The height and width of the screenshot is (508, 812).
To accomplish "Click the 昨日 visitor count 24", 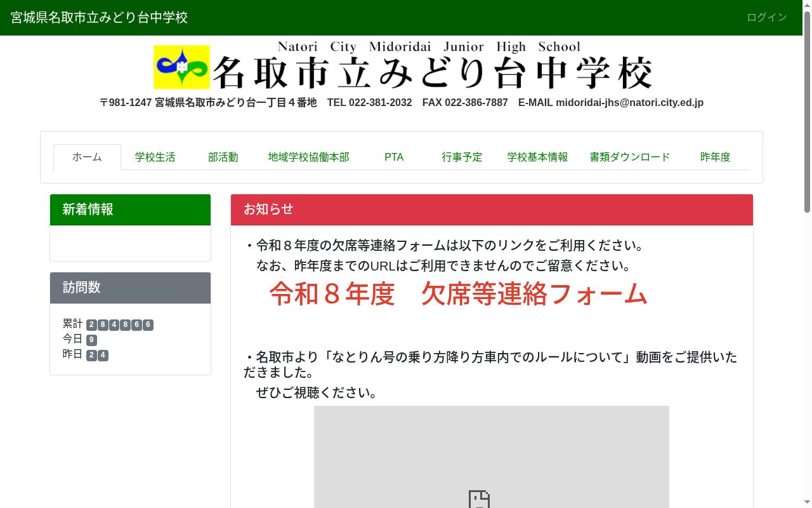I will 97,355.
